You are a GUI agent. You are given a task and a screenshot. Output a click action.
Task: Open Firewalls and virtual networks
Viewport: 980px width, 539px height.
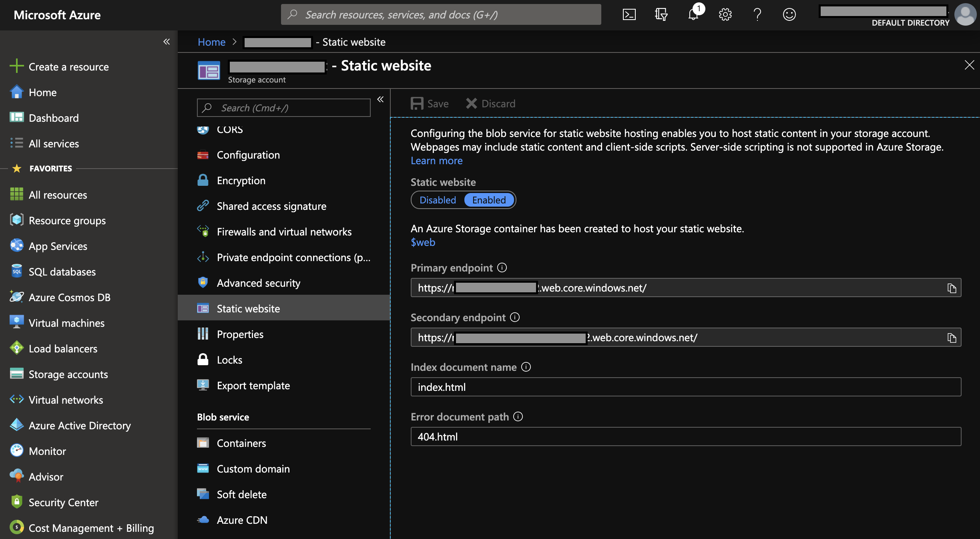tap(284, 232)
